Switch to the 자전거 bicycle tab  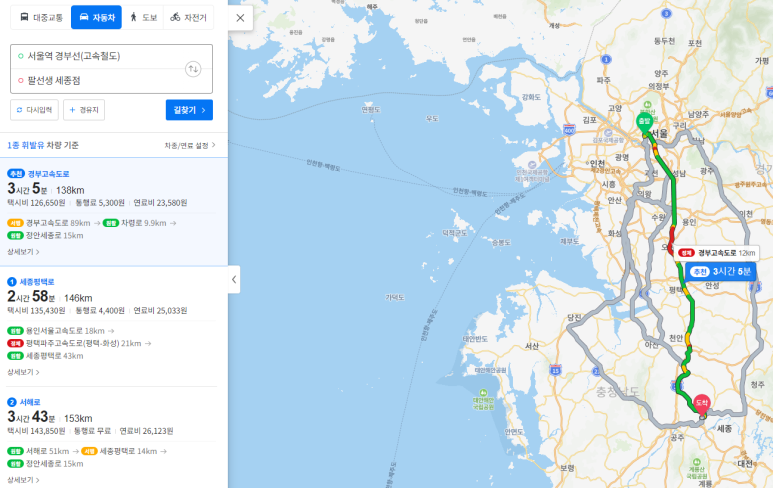(x=188, y=17)
